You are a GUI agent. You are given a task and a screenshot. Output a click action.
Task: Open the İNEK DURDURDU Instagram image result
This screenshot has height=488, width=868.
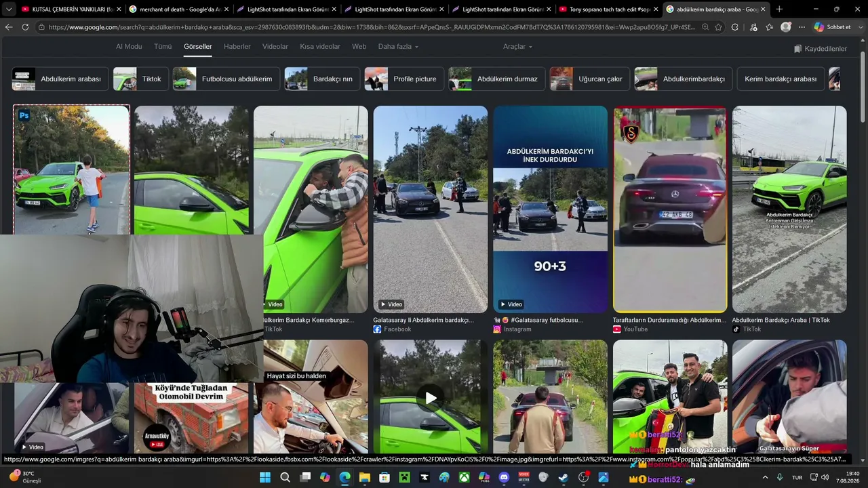pos(550,209)
